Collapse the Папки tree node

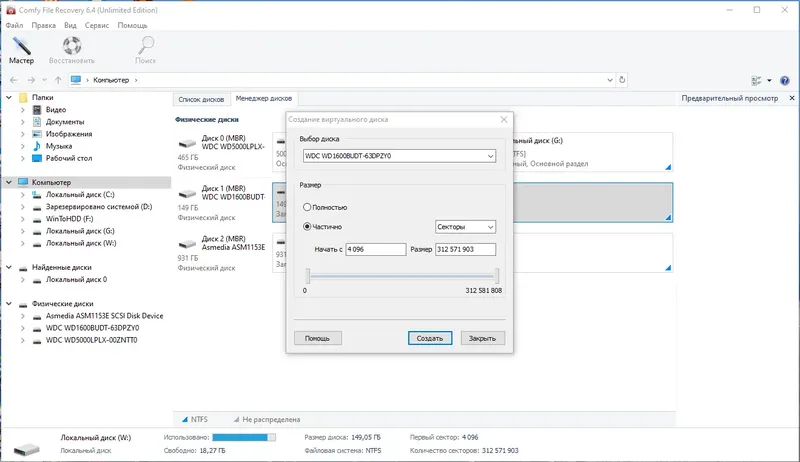(x=9, y=97)
